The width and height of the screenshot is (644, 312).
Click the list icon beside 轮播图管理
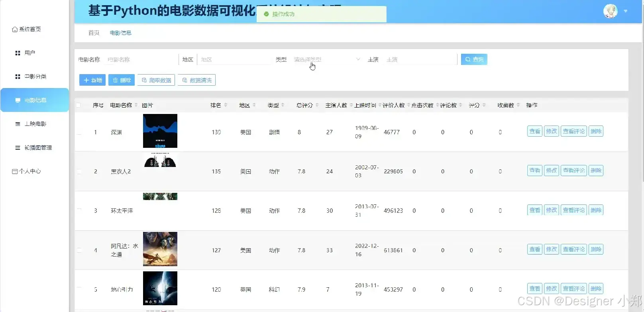pyautogui.click(x=18, y=147)
